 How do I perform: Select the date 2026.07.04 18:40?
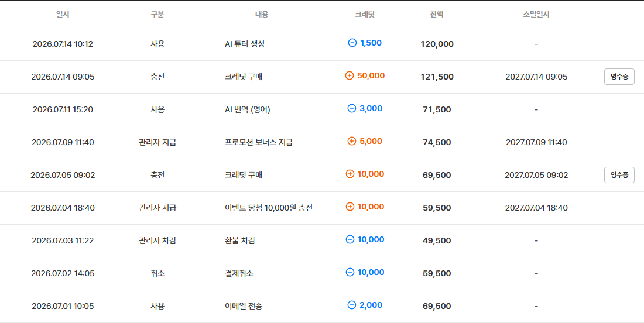coord(63,208)
